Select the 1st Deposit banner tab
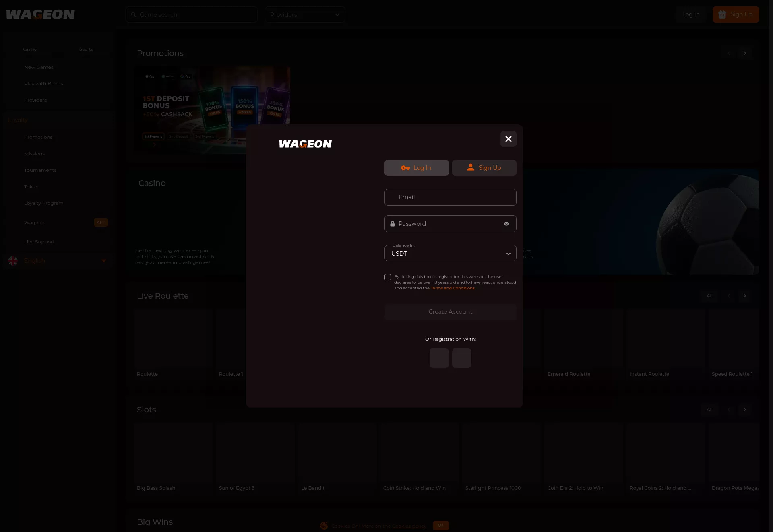 (153, 136)
